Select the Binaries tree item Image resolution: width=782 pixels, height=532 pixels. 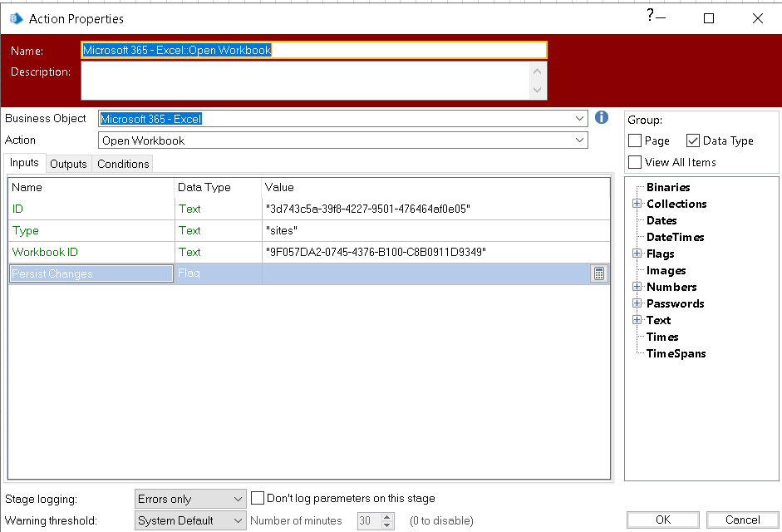(668, 187)
